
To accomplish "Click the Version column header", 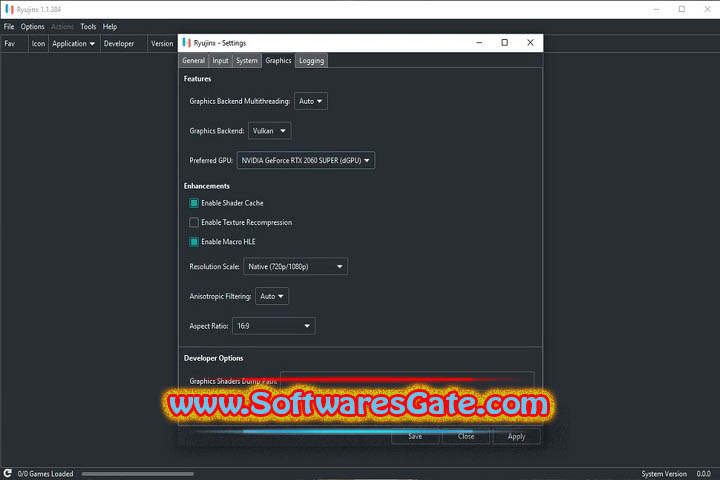I will pos(162,44).
